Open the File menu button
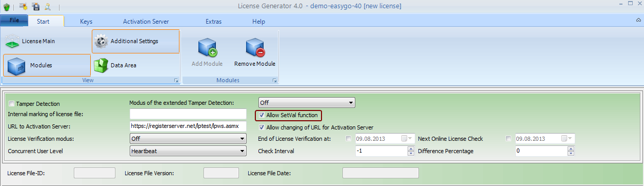 pyautogui.click(x=14, y=21)
